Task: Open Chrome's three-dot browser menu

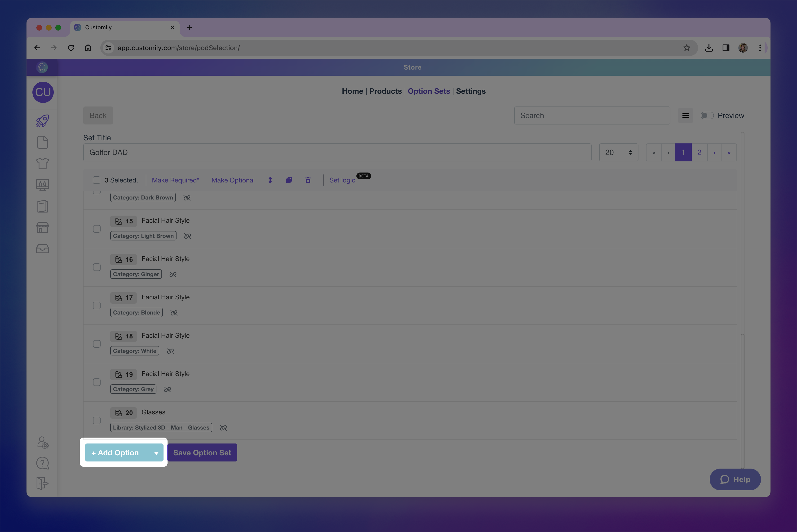Action: tap(760, 48)
